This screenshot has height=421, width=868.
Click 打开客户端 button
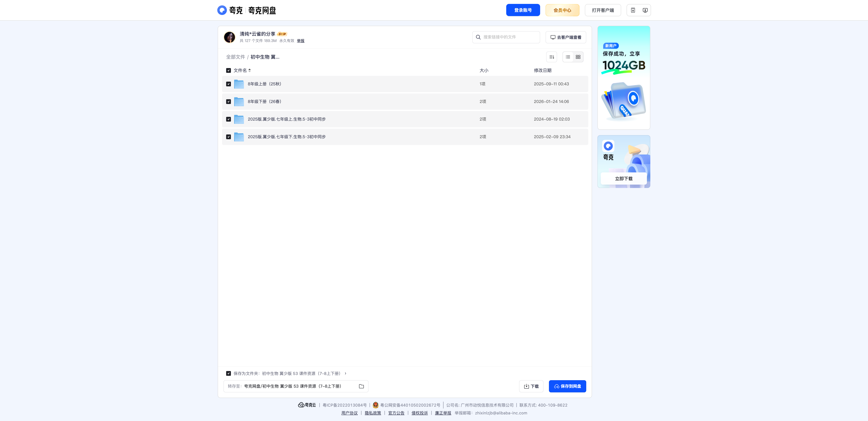pos(603,10)
